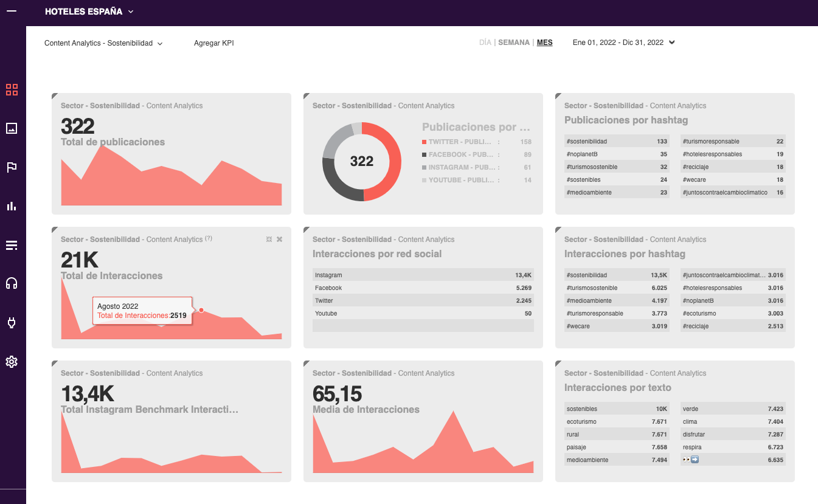Open the hamburger menu at top left
Screen dimensions: 818x504
tap(12, 10)
